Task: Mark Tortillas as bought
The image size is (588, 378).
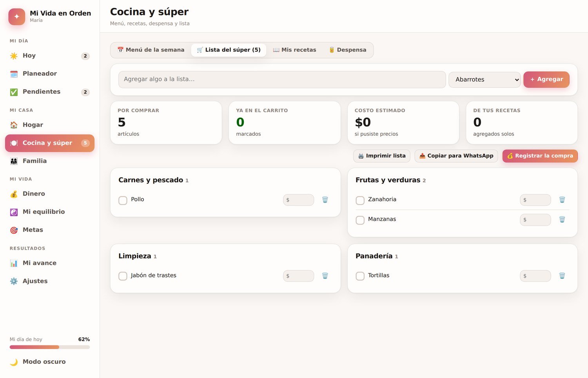Action: tap(360, 276)
